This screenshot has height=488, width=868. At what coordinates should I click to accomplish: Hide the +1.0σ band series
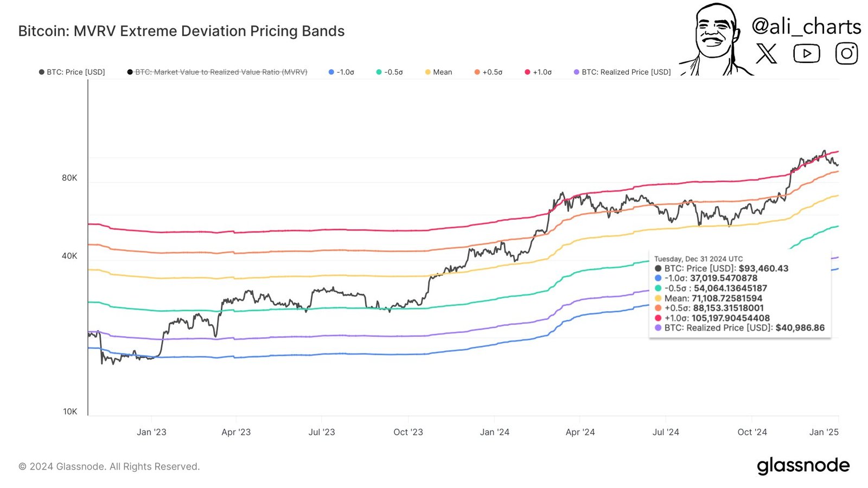pos(538,72)
